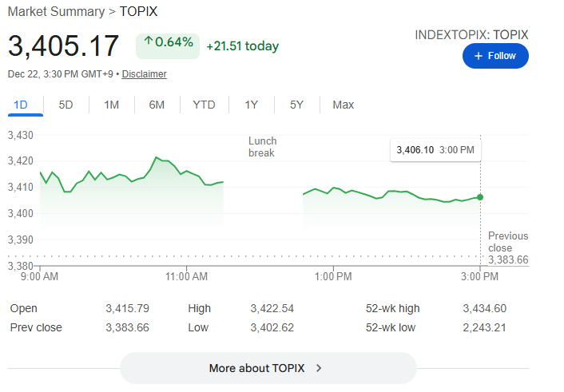
Task: Show the 1M chart range
Action: pos(112,105)
